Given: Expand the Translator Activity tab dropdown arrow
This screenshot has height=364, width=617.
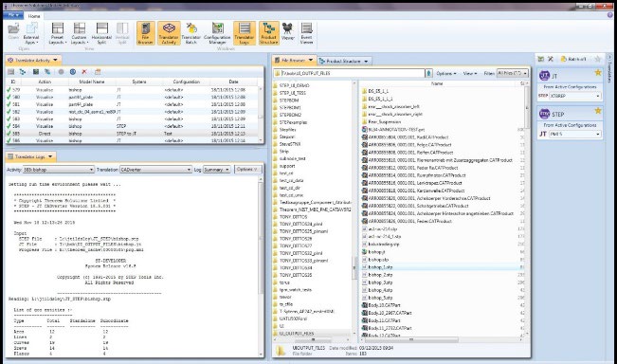Looking at the screenshot, I should tap(56, 61).
